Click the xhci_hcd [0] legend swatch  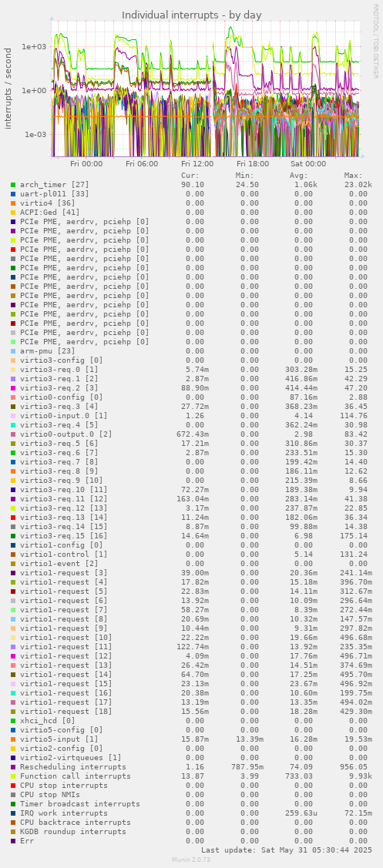[x=13, y=721]
